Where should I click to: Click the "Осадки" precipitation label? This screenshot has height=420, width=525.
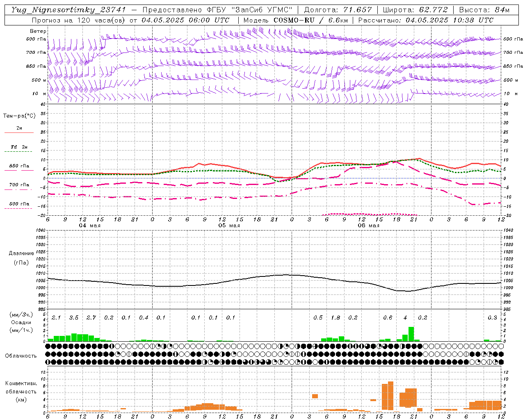[21, 322]
